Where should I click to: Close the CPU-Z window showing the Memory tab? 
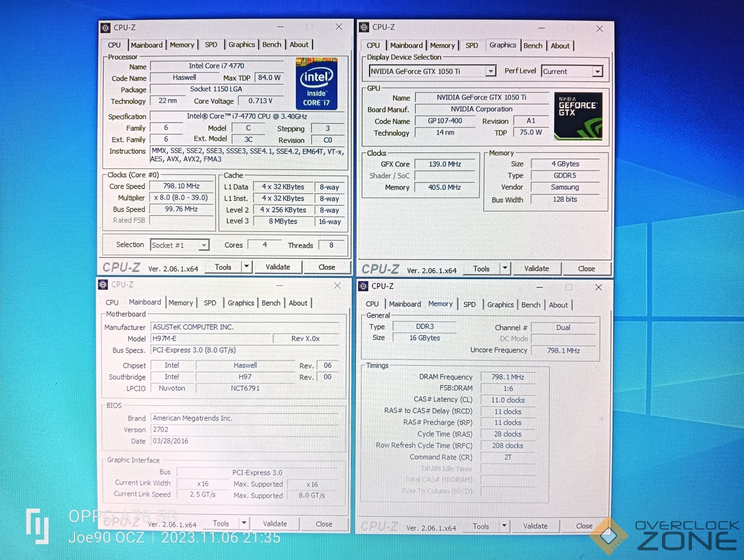click(598, 287)
